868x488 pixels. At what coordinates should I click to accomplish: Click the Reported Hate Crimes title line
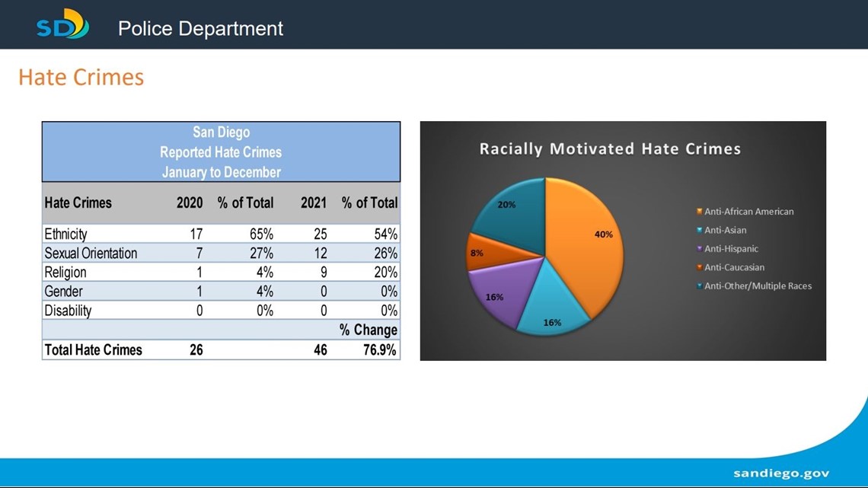pos(221,152)
